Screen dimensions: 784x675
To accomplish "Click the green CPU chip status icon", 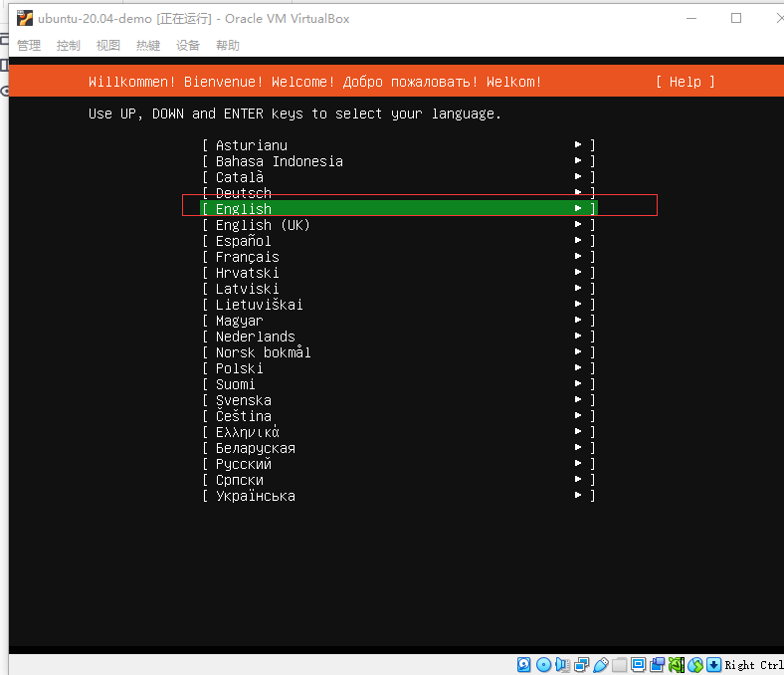I will [676, 664].
